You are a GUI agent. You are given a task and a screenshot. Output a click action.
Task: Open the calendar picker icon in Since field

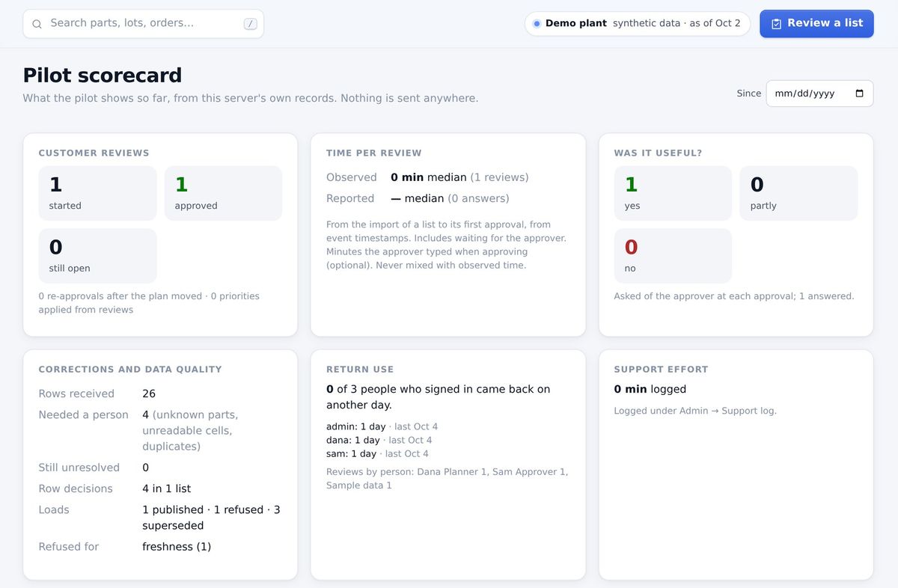(859, 94)
